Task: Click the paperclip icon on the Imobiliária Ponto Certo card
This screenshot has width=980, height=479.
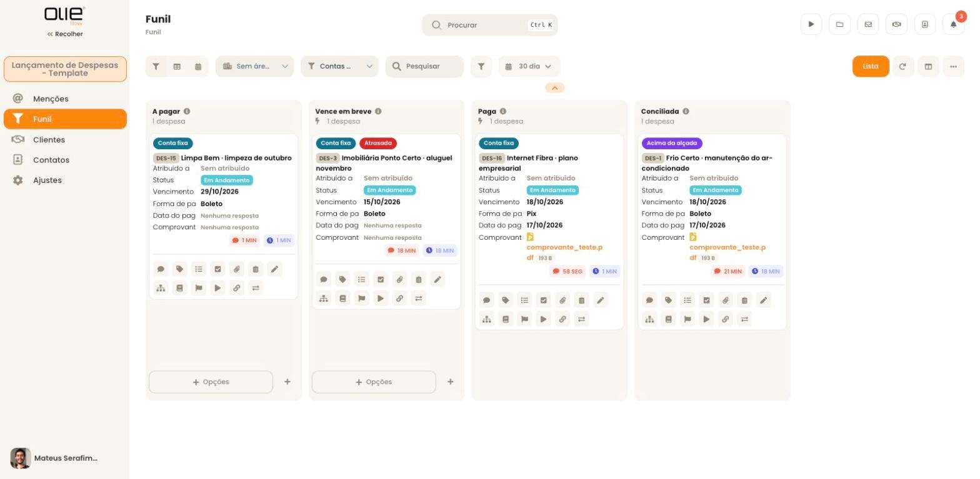Action: pyautogui.click(x=399, y=279)
